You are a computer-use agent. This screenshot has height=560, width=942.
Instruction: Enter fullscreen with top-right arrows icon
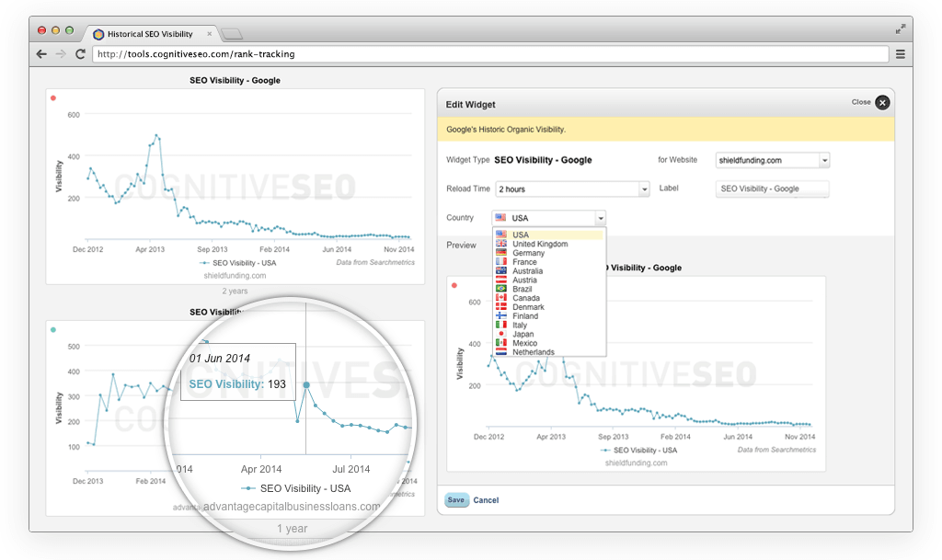(901, 29)
